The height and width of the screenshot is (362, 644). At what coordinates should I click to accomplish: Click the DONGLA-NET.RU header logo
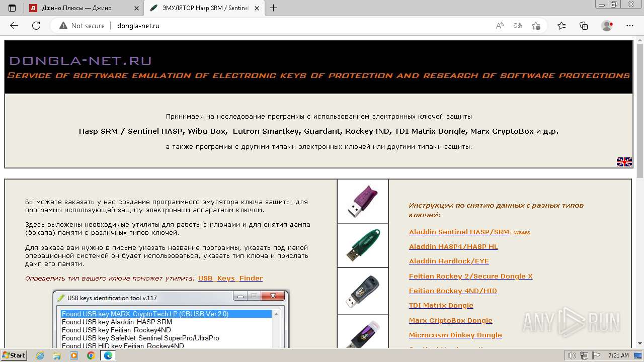(x=80, y=61)
